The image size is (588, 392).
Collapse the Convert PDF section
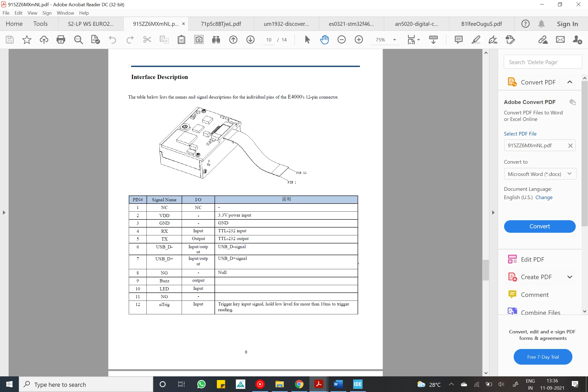(570, 82)
